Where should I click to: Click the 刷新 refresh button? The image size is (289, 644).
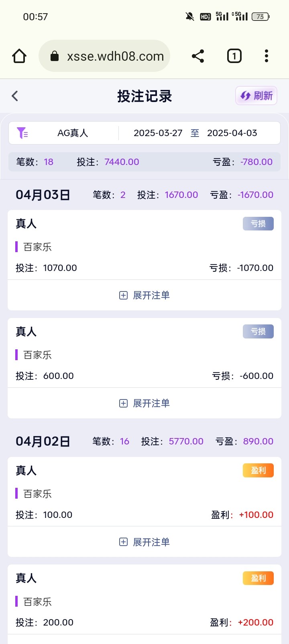(256, 96)
